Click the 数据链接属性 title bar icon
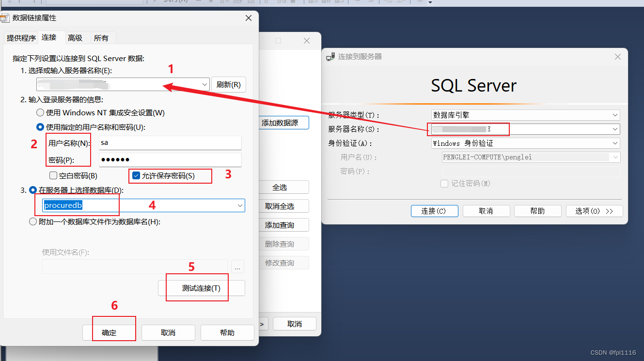The image size is (644, 361). coord(4,18)
